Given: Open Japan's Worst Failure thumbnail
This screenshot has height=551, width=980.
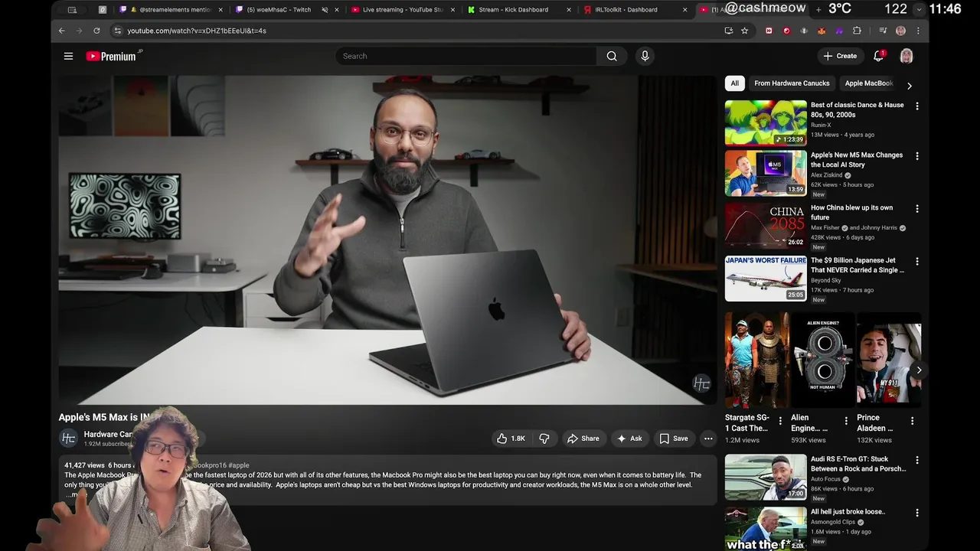Looking at the screenshot, I should tap(766, 279).
